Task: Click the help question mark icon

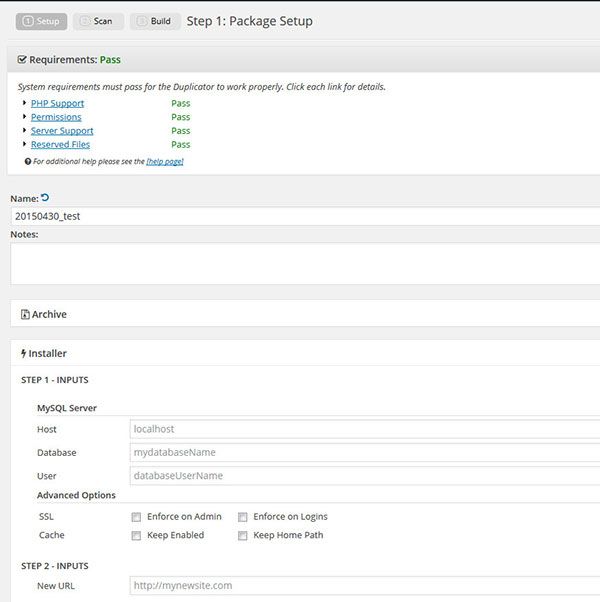Action: tap(28, 161)
